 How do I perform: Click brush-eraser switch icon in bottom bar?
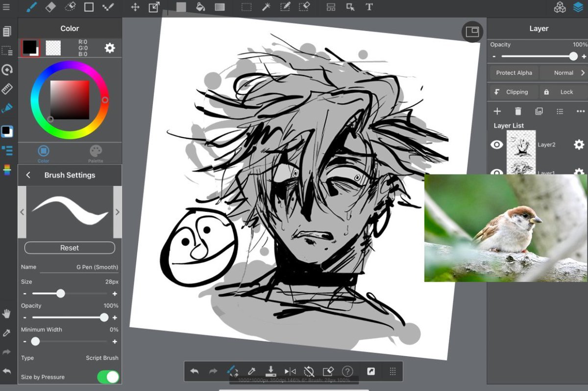click(x=233, y=371)
